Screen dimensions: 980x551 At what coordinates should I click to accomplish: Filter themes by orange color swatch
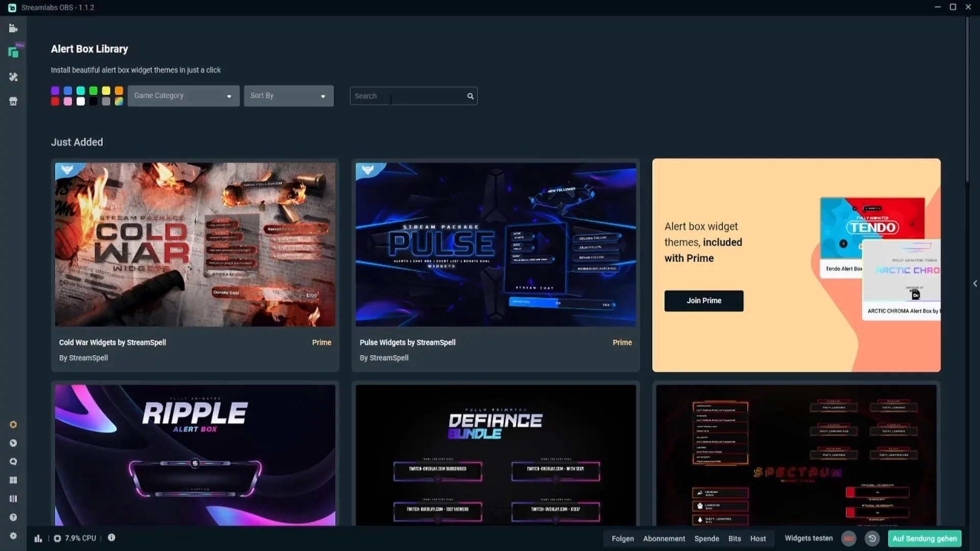[x=119, y=90]
